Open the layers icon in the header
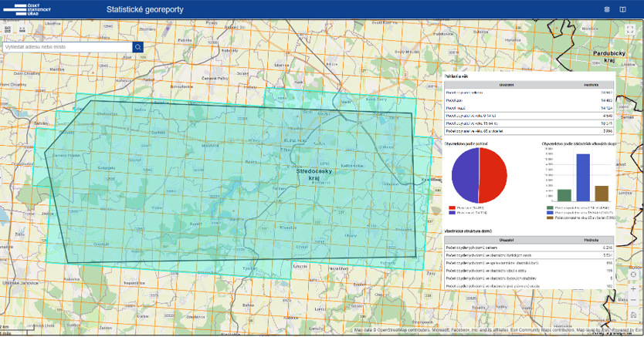This screenshot has width=644, height=337. point(607,9)
